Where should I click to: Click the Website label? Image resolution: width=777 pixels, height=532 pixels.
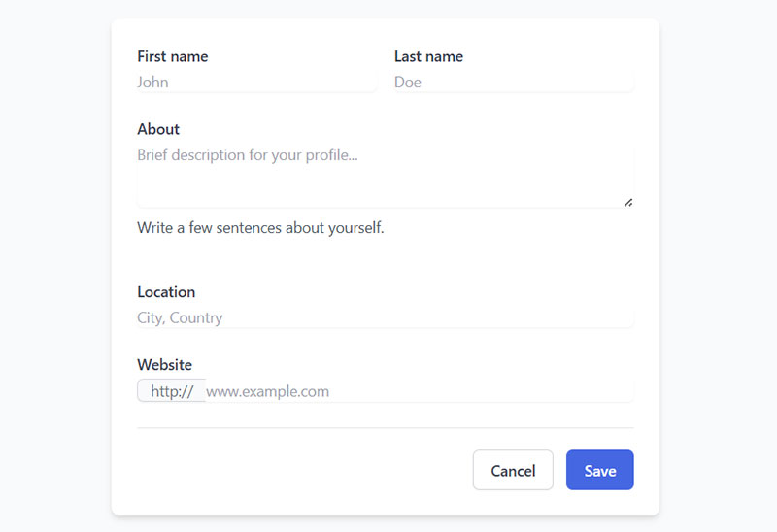164,365
